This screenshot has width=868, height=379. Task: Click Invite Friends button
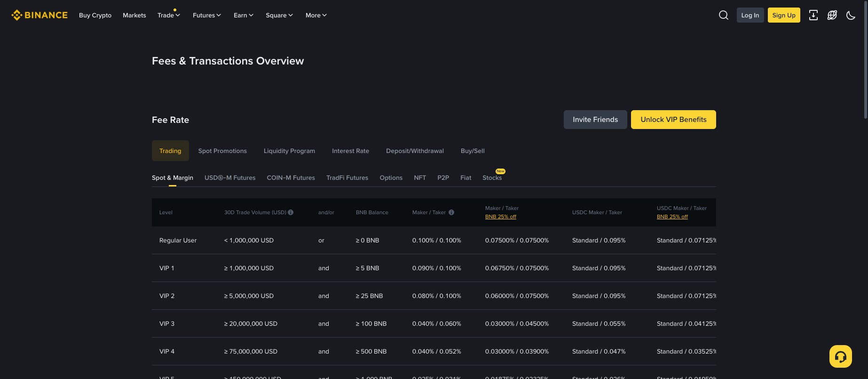[595, 120]
